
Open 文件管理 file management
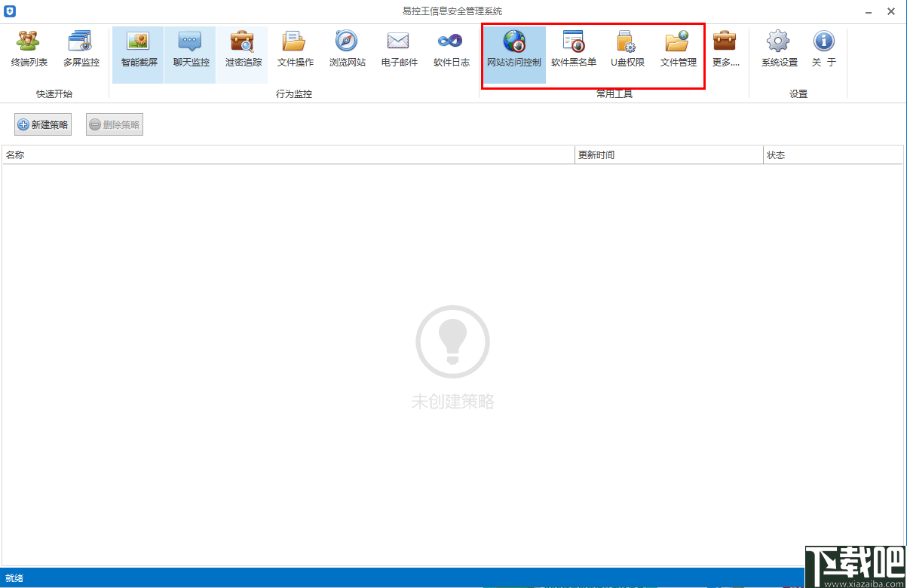click(678, 50)
